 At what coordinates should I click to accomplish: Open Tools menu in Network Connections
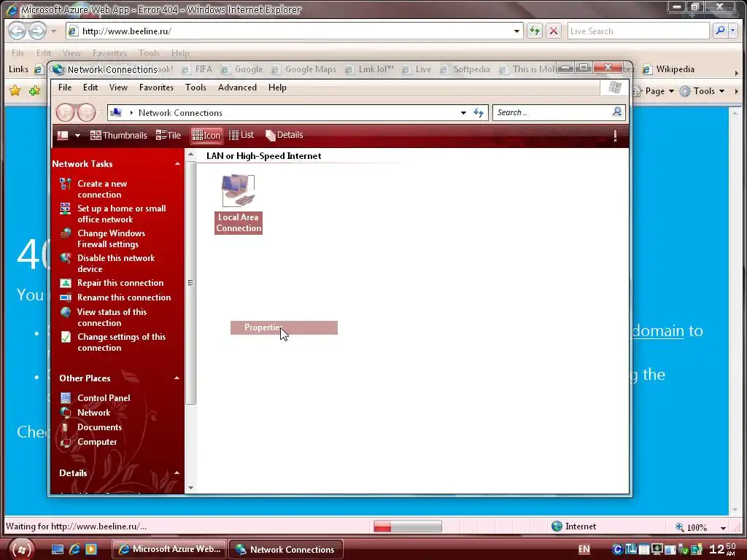196,87
